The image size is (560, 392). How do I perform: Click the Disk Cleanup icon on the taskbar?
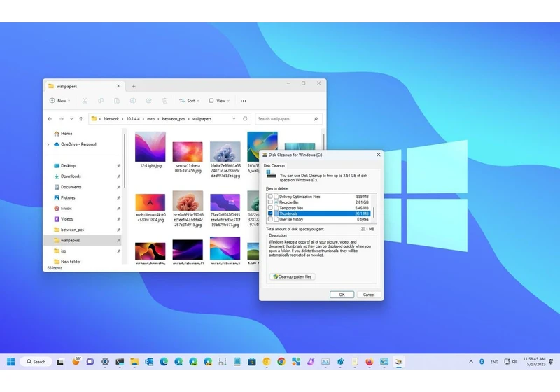tap(399, 362)
